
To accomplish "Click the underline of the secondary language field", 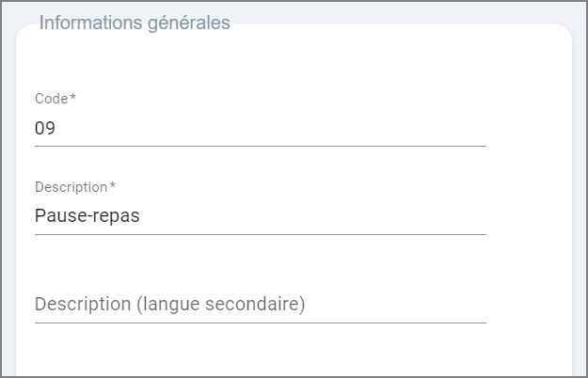I will click(260, 323).
